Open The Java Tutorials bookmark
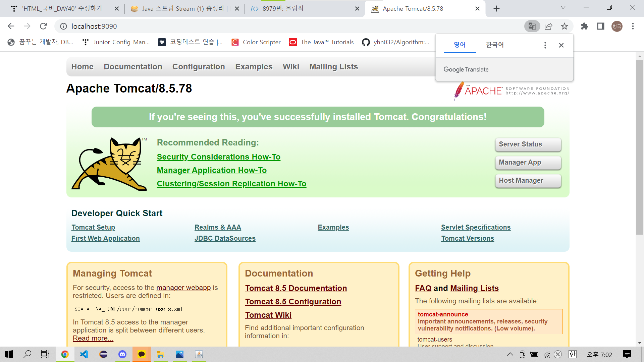This screenshot has height=362, width=644. click(x=321, y=42)
